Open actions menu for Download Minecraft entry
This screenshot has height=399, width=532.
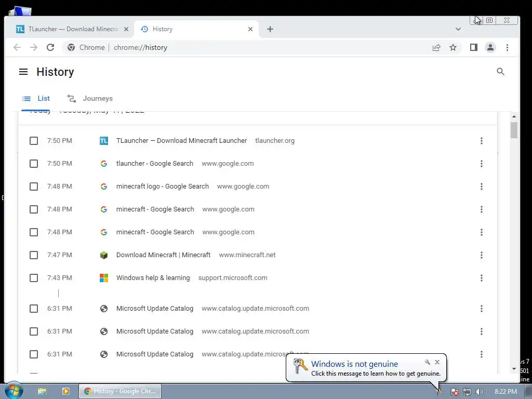coord(482,255)
